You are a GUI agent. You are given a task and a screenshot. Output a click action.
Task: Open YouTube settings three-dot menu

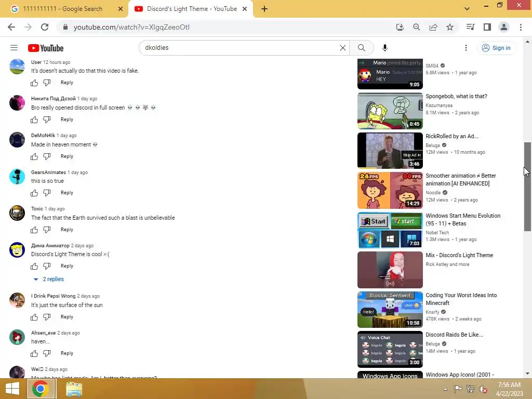(466, 48)
